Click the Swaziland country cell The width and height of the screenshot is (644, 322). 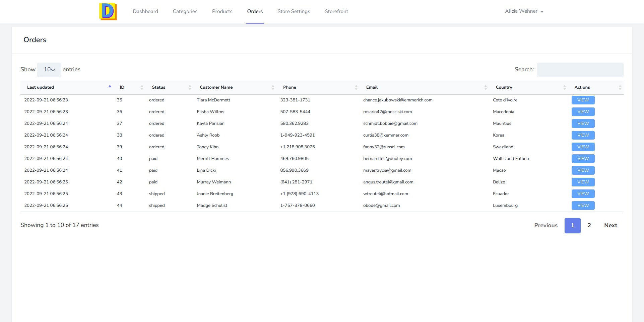(x=503, y=147)
